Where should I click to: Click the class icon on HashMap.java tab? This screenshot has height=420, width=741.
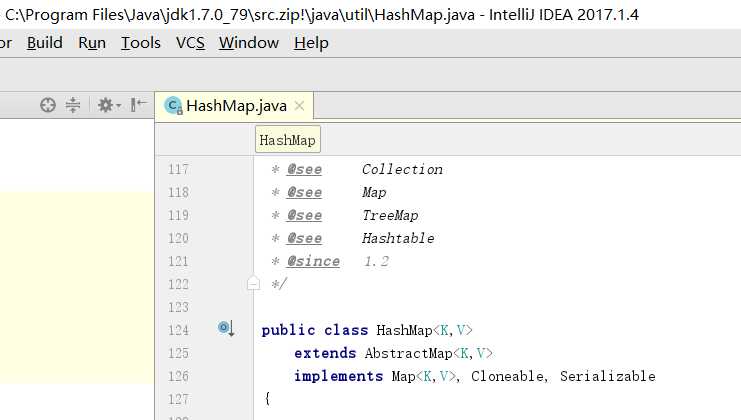pos(173,106)
